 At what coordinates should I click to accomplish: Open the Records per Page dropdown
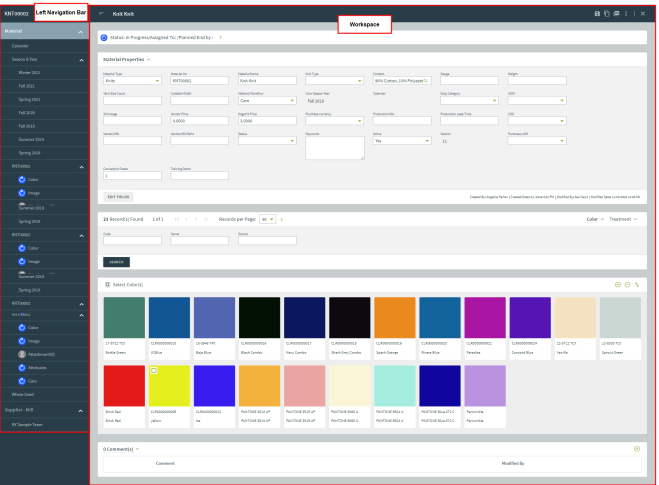tap(267, 218)
